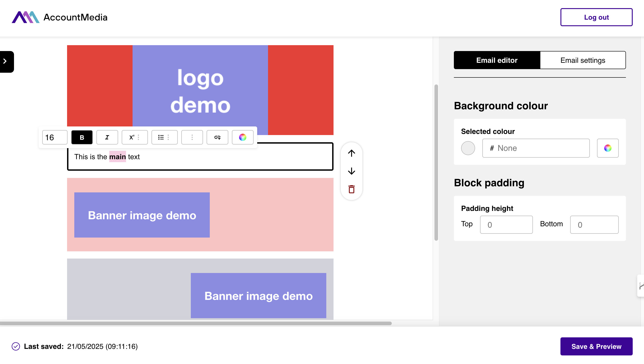
Task: Click the "Background colour" heading
Action: click(501, 106)
